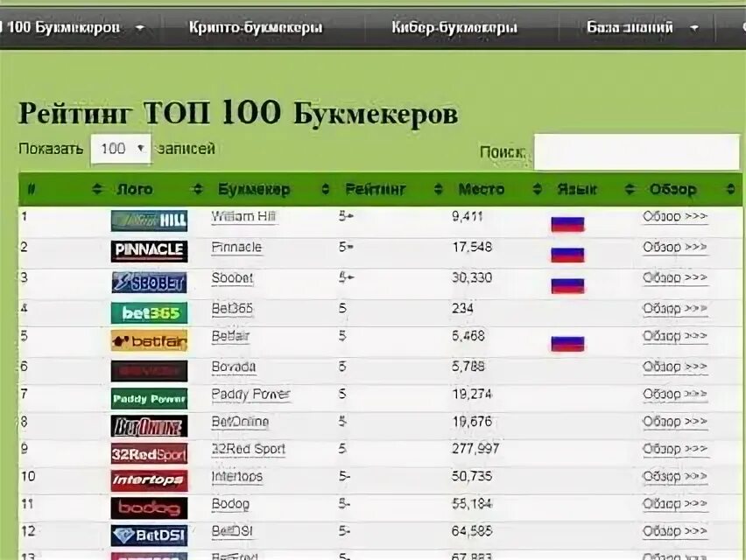Open the BetOnline bookmaker link

240,422
